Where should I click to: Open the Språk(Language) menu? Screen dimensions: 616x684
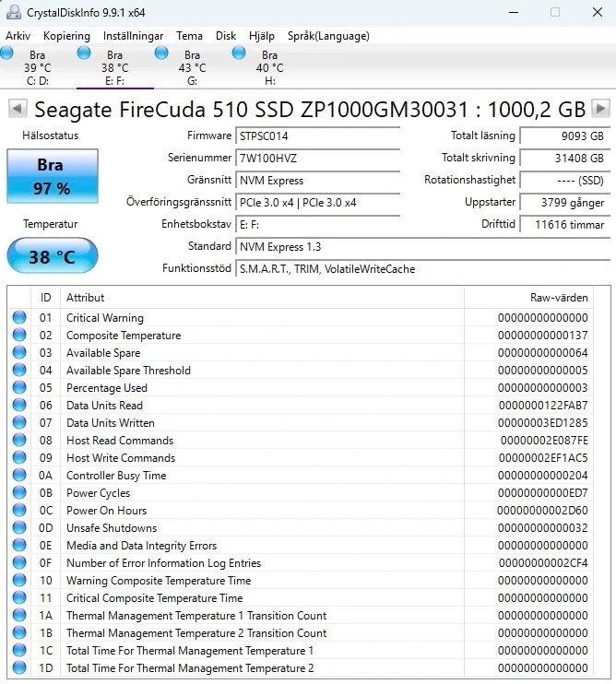(x=328, y=36)
